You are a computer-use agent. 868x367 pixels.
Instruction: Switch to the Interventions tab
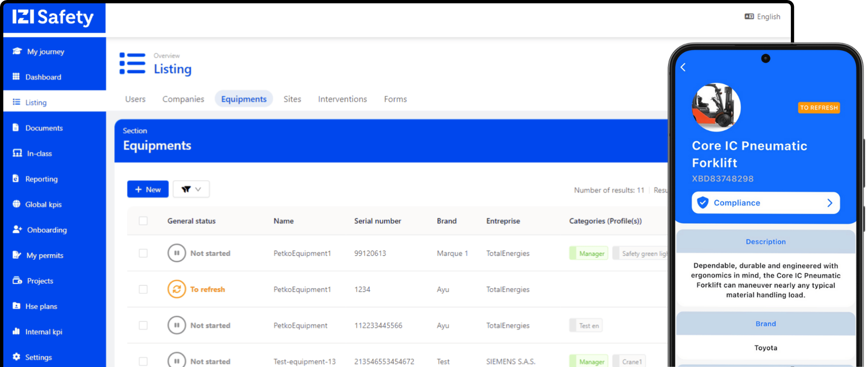[342, 99]
